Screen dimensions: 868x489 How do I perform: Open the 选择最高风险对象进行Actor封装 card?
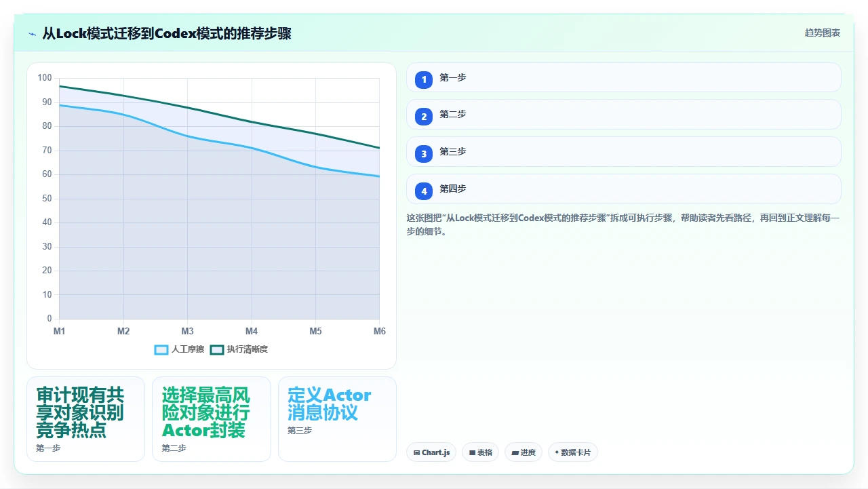tap(212, 419)
